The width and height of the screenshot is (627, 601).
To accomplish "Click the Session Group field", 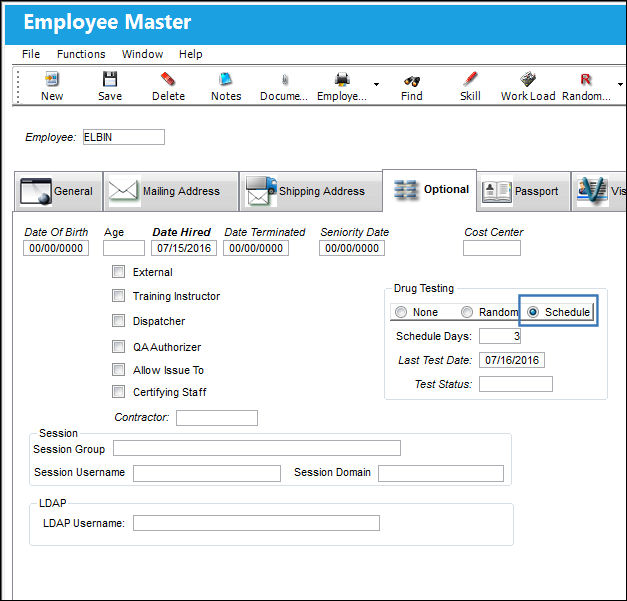I will (257, 448).
